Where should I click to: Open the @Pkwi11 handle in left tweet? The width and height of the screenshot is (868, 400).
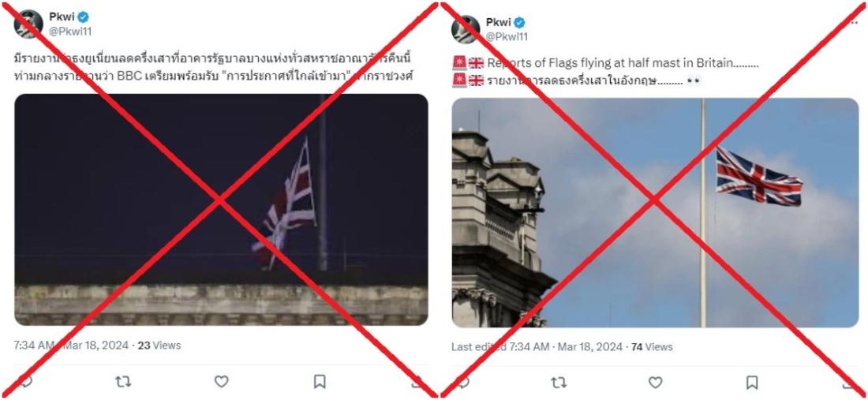70,32
